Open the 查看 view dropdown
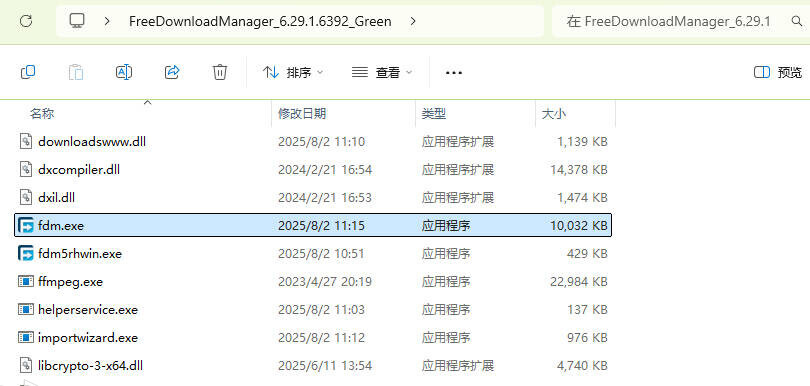This screenshot has height=386, width=810. [x=382, y=72]
